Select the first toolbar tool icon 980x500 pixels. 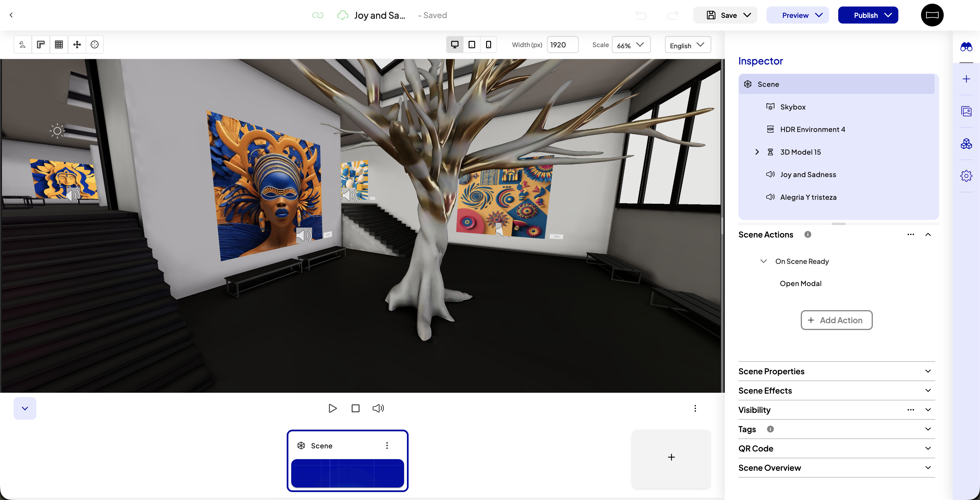(x=22, y=45)
